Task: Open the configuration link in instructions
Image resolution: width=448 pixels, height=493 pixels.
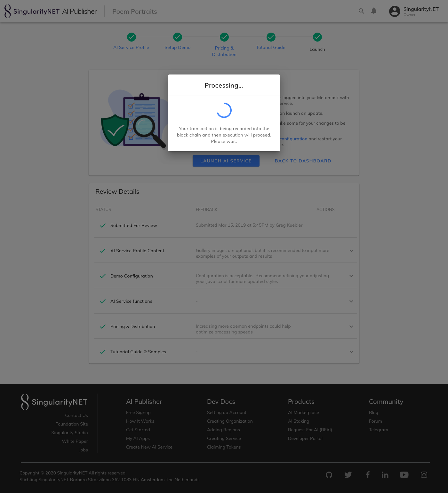Action: click(293, 139)
